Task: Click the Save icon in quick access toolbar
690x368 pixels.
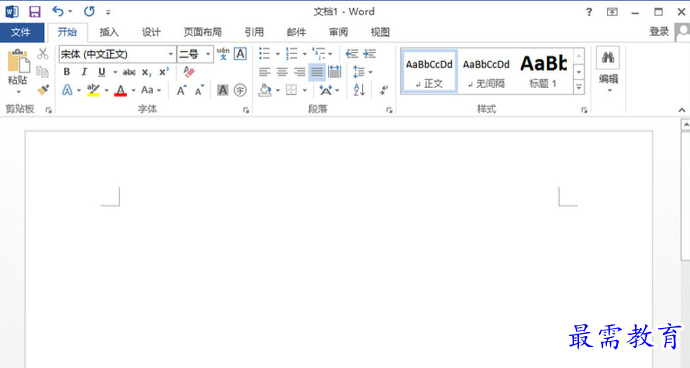Action: tap(35, 12)
